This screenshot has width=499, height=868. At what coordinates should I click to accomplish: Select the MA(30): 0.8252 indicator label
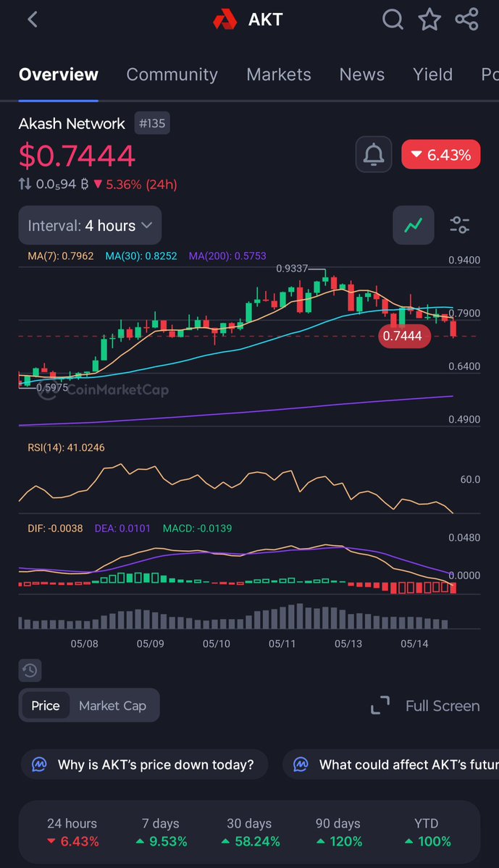point(141,256)
